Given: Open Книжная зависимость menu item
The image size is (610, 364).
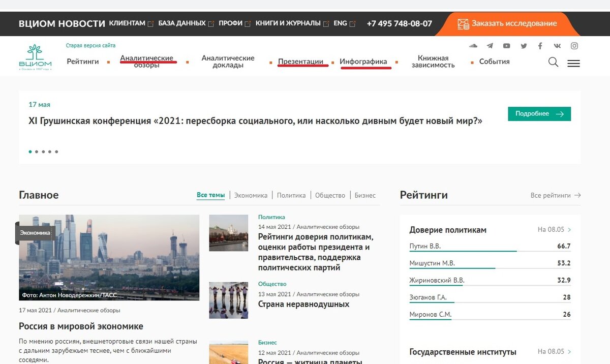Looking at the screenshot, I should (433, 62).
